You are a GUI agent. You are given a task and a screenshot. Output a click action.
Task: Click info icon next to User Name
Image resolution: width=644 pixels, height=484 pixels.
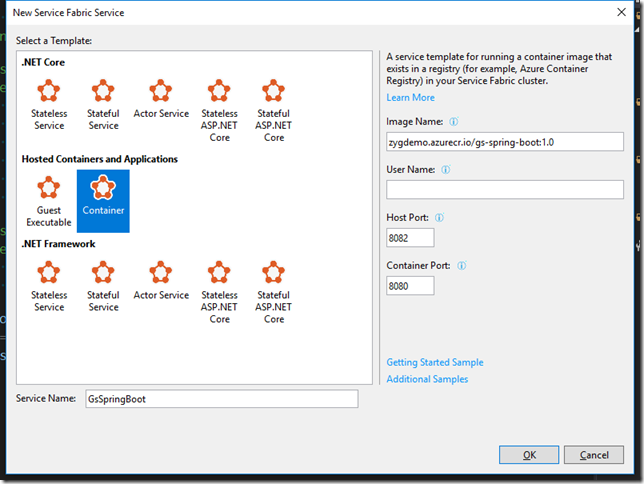[x=446, y=170]
